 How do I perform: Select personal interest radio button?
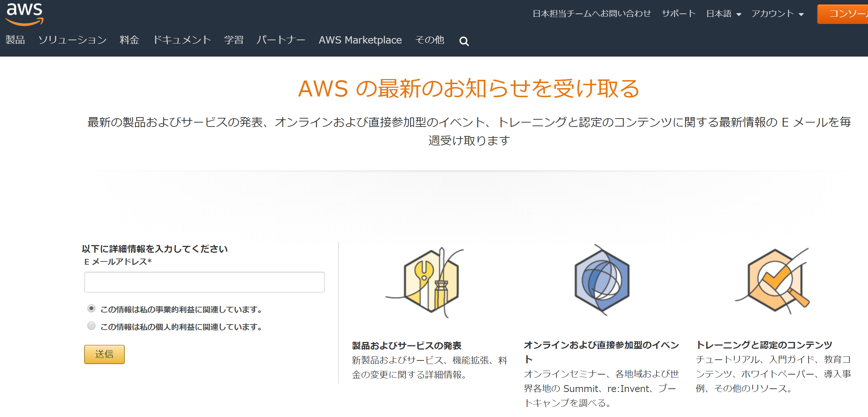[91, 326]
